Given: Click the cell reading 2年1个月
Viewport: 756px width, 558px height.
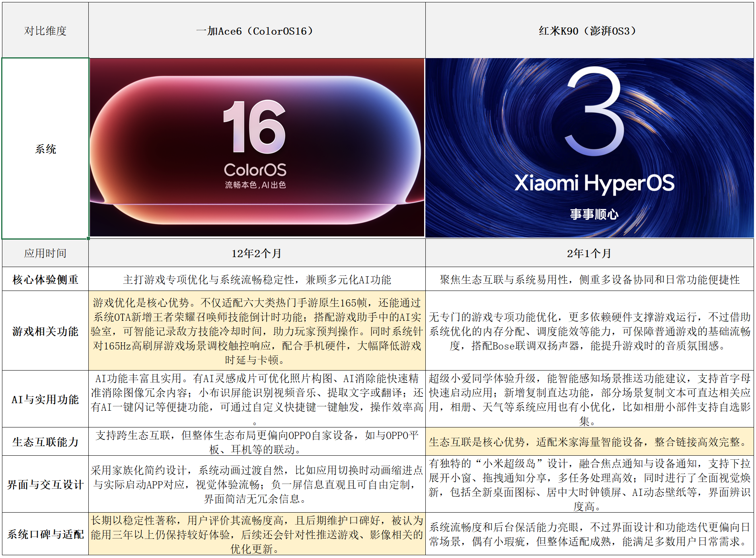Looking at the screenshot, I should tap(589, 253).
